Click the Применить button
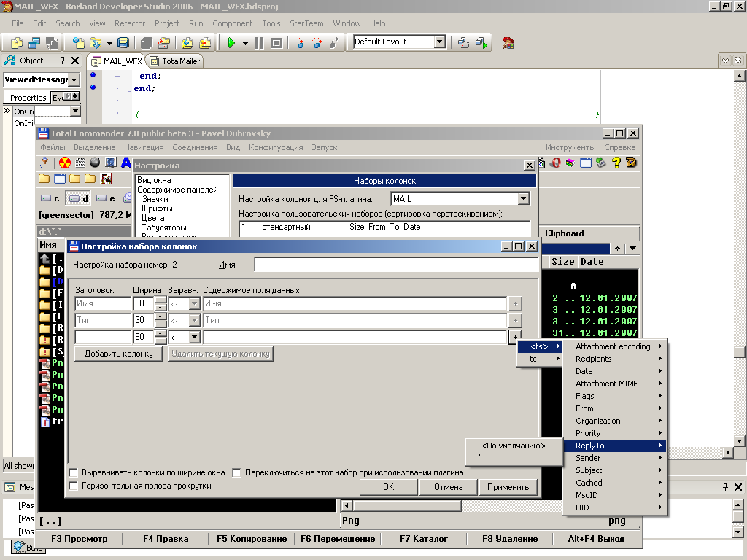 coord(508,487)
